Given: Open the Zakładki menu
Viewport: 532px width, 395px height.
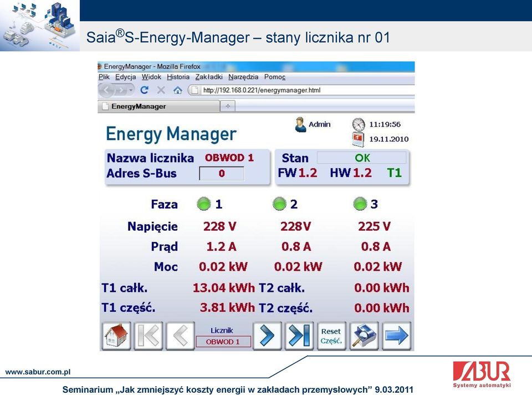Looking at the screenshot, I should (209, 77).
